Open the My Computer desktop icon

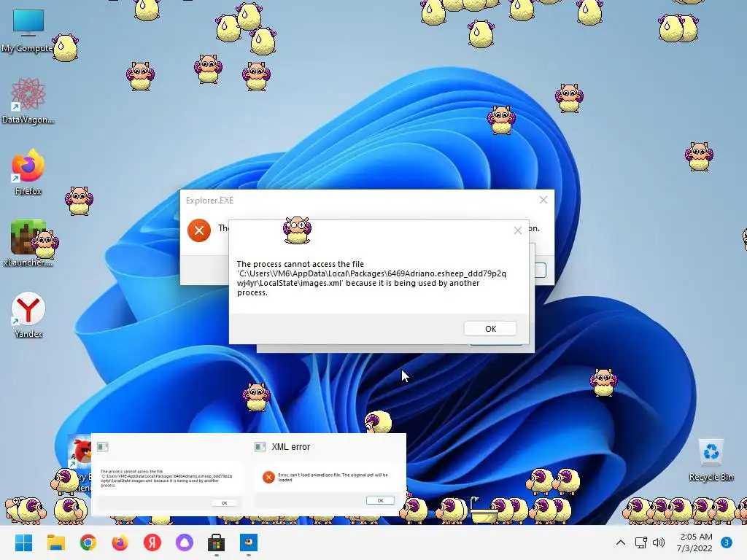(x=28, y=29)
